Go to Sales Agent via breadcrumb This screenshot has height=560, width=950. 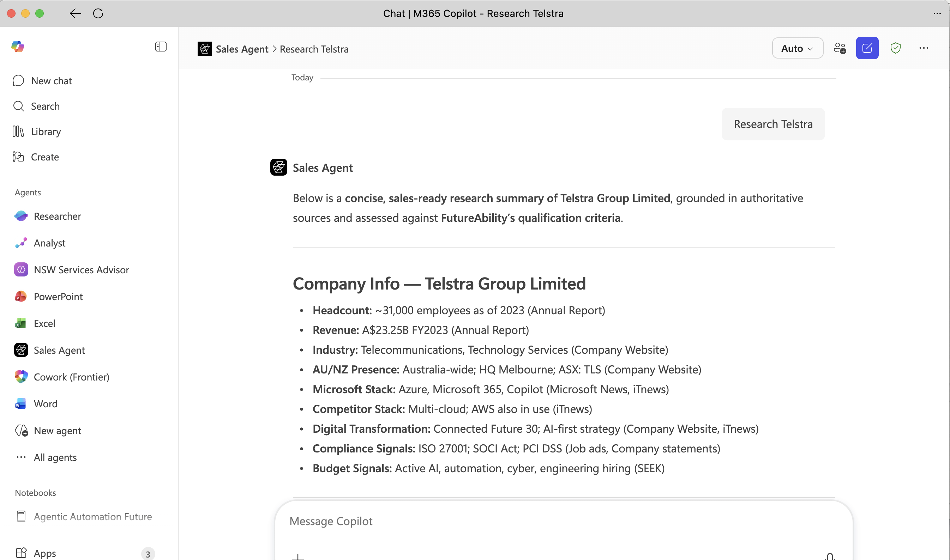pyautogui.click(x=242, y=49)
